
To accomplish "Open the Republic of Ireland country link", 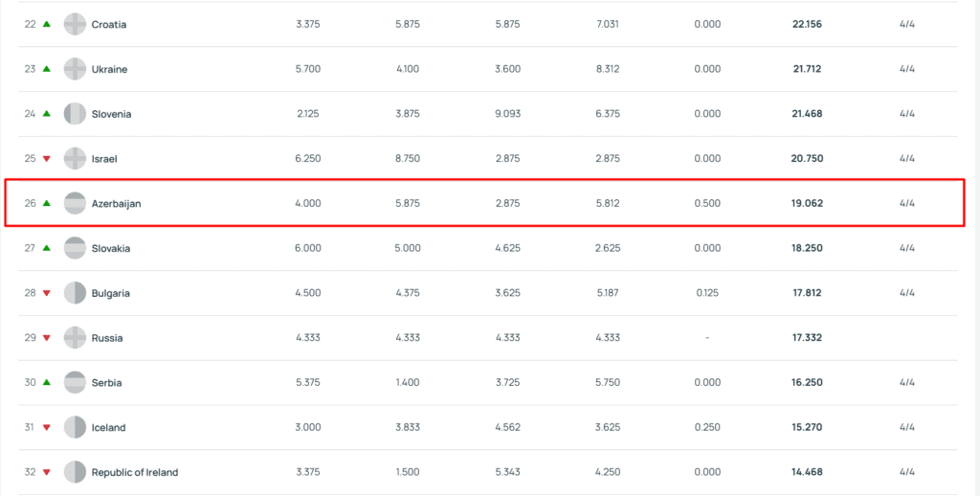I will pos(134,472).
